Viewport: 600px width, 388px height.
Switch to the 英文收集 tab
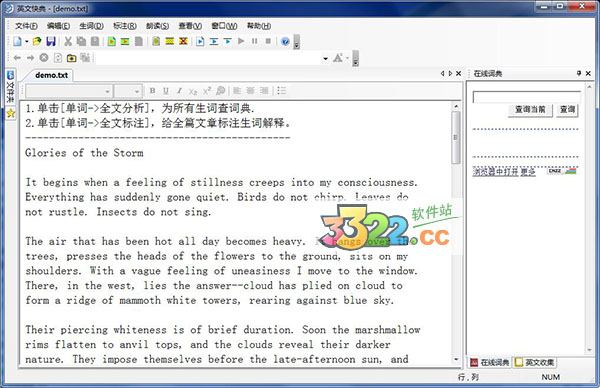535,362
